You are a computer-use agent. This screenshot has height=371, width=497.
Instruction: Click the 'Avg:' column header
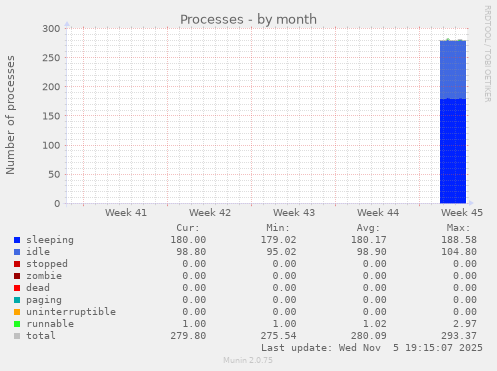368,228
